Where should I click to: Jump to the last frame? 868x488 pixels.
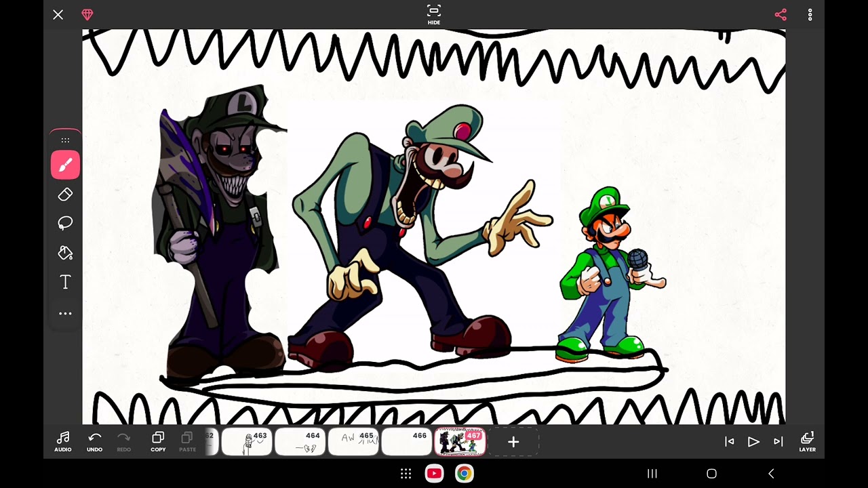click(x=778, y=441)
